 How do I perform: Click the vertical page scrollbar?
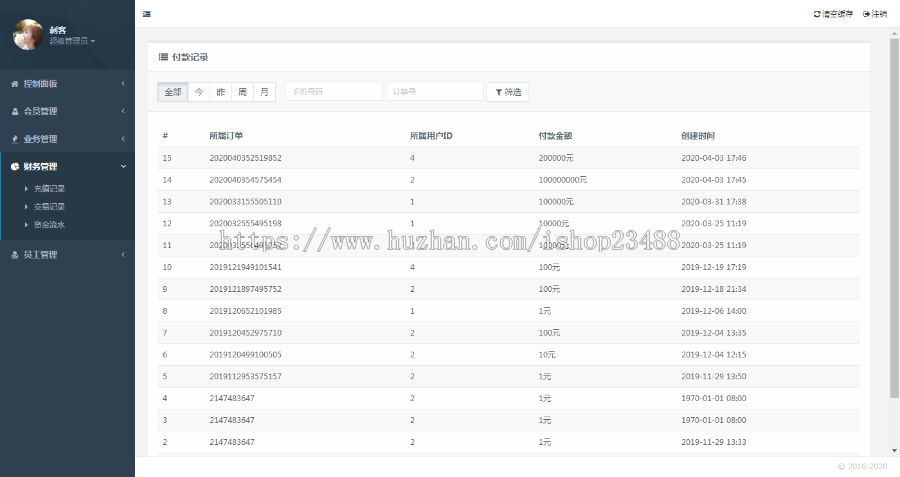[894, 218]
